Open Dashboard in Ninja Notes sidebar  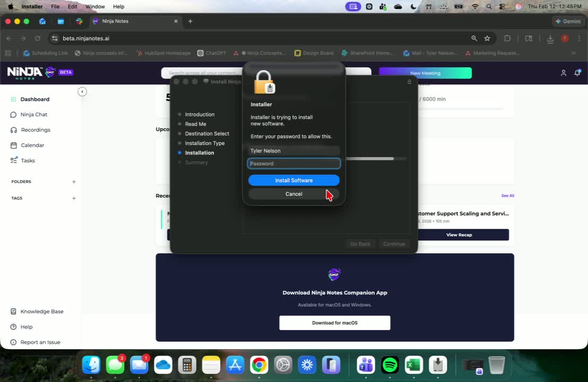click(x=34, y=99)
